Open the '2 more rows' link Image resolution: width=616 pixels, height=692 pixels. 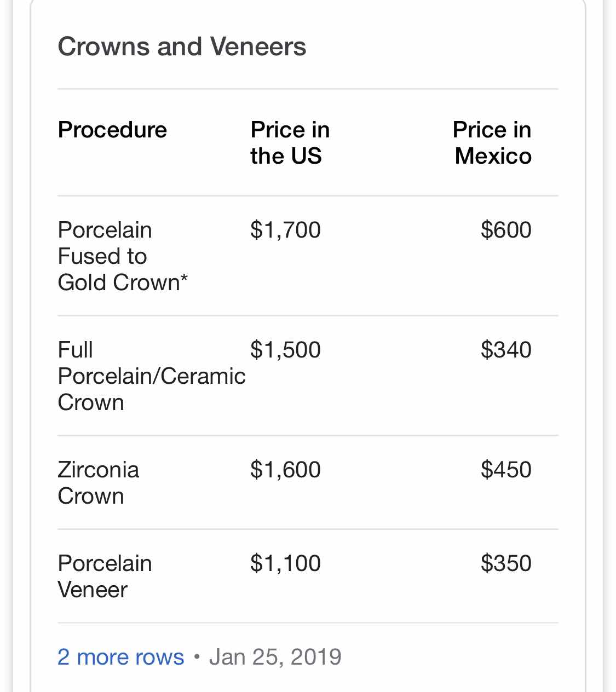point(120,656)
